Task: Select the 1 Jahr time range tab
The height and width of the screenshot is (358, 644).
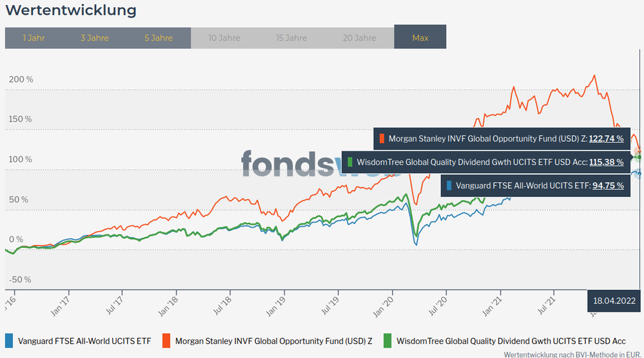Action: (x=34, y=38)
